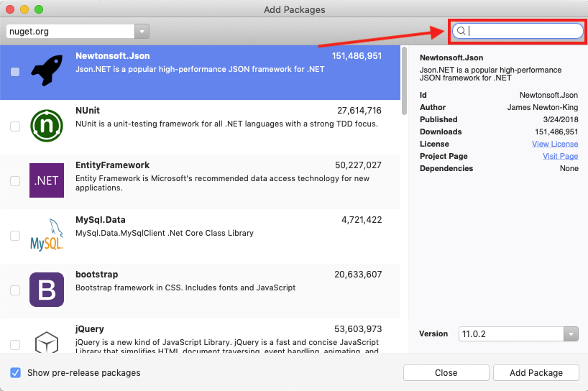
Task: Click the Newtonsoft.Json rocket icon
Action: point(47,72)
